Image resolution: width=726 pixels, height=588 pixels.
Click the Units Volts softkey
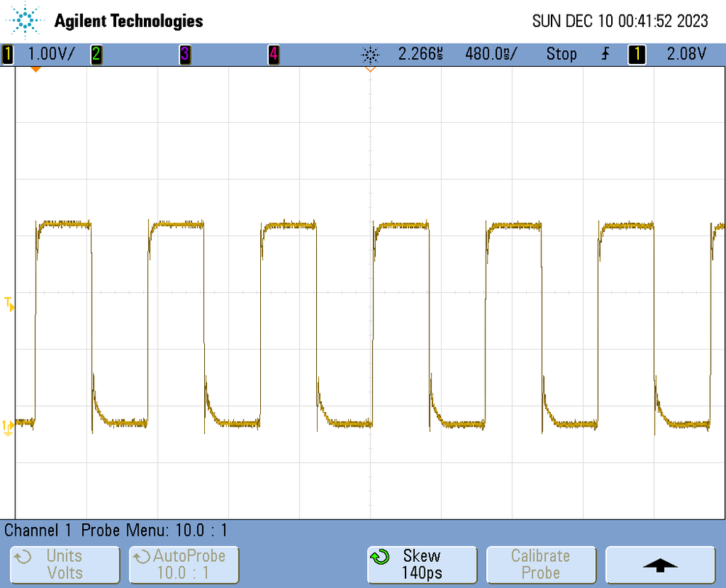coord(65,565)
